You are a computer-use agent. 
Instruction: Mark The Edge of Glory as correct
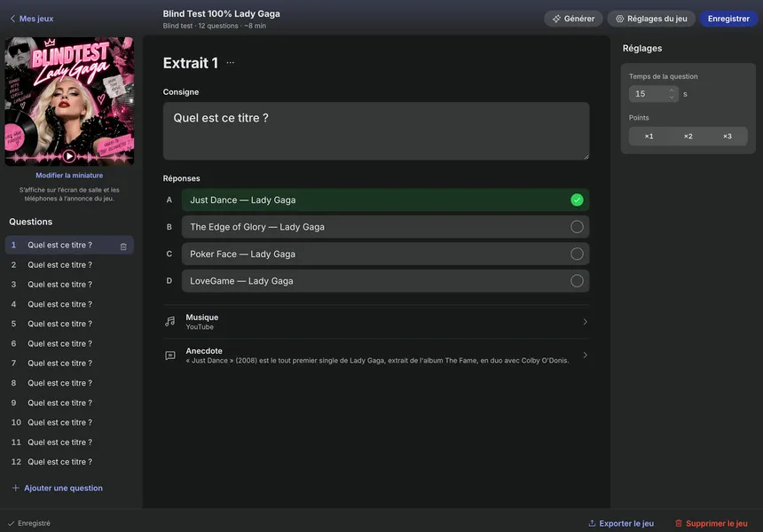[x=577, y=227]
